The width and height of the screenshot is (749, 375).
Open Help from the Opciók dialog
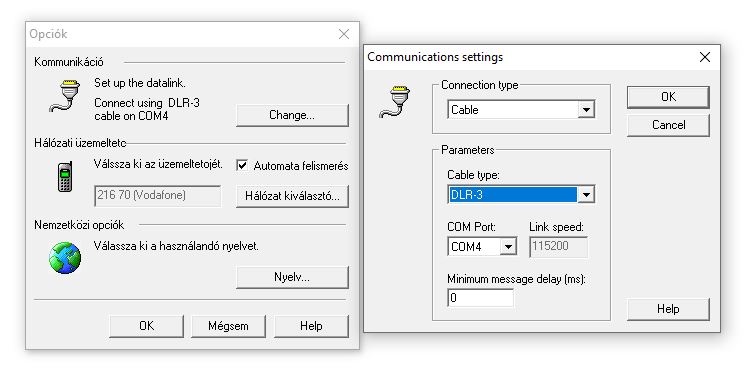click(x=311, y=326)
